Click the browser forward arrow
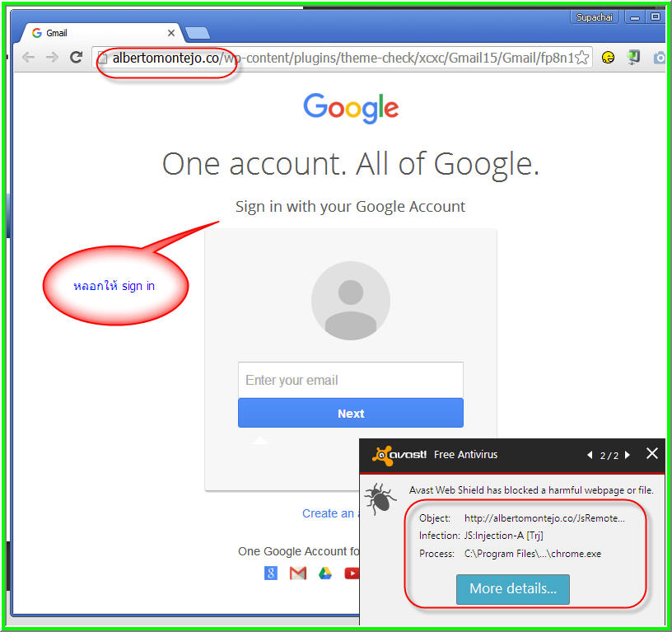 pos(52,57)
